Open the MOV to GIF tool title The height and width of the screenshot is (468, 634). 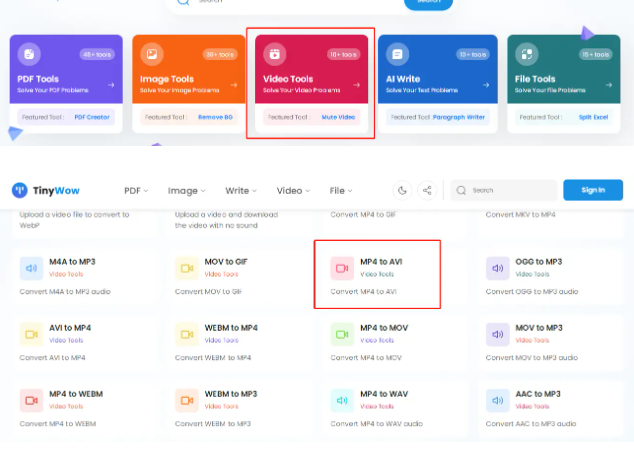point(226,262)
